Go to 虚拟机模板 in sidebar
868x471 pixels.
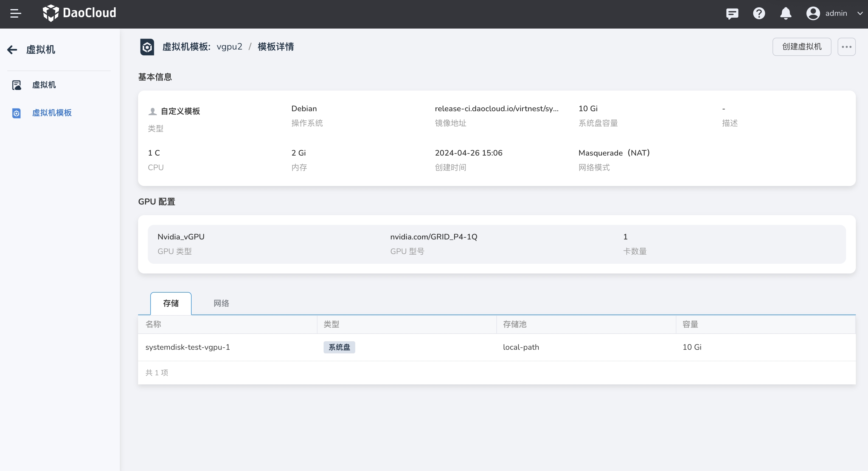coord(52,113)
